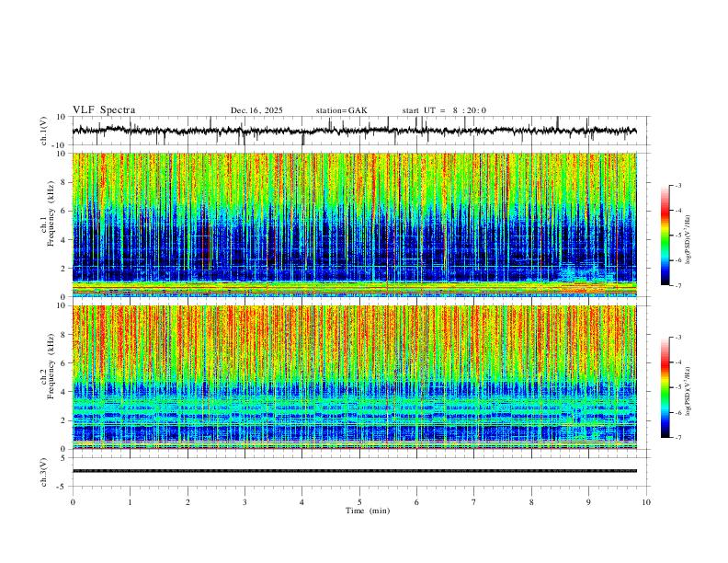Click the 'VLF Spectra' title text
The height and width of the screenshot is (563, 728).
(104, 110)
